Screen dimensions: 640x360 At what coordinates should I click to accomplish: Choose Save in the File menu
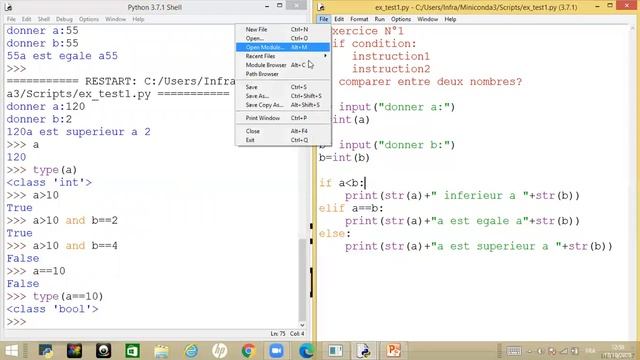(282, 87)
